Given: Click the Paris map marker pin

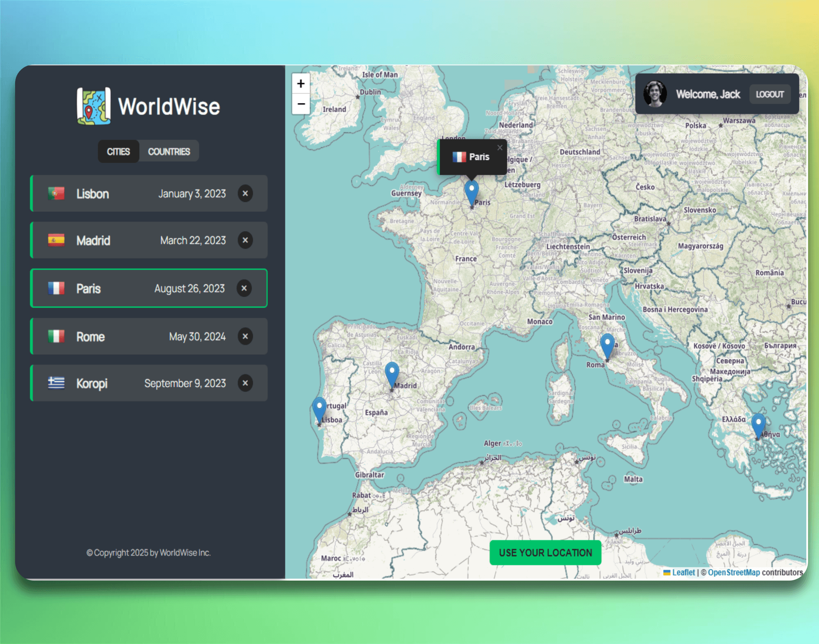Looking at the screenshot, I should click(471, 193).
